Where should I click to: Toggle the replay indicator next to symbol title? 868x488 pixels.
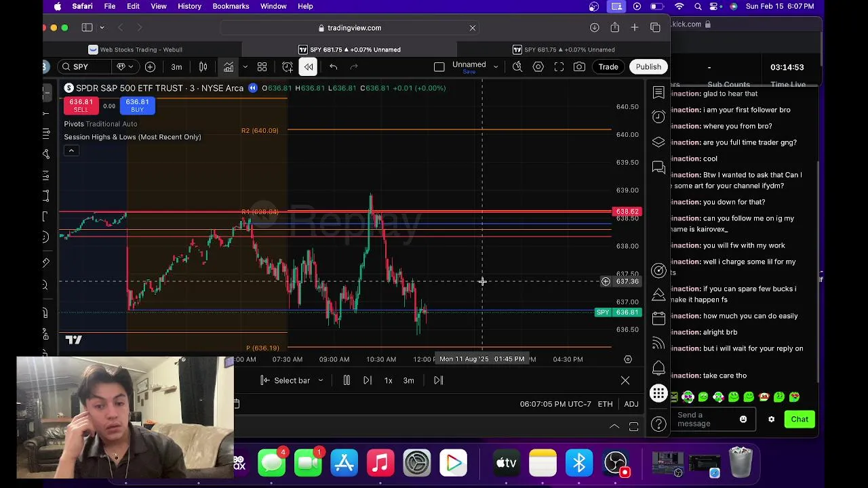[x=253, y=88]
